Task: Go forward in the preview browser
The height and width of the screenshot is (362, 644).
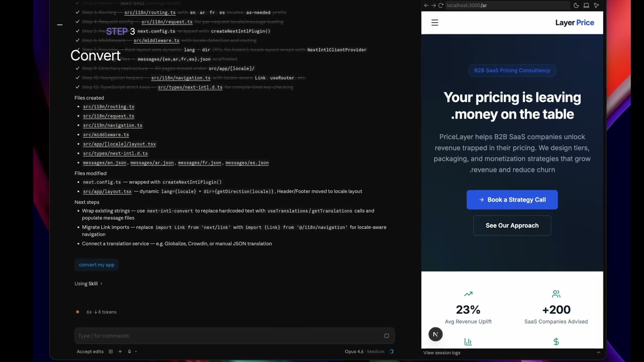Action: 434,6
